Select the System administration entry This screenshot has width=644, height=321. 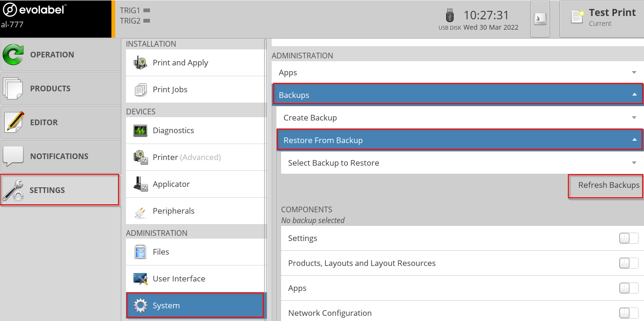[x=195, y=305]
